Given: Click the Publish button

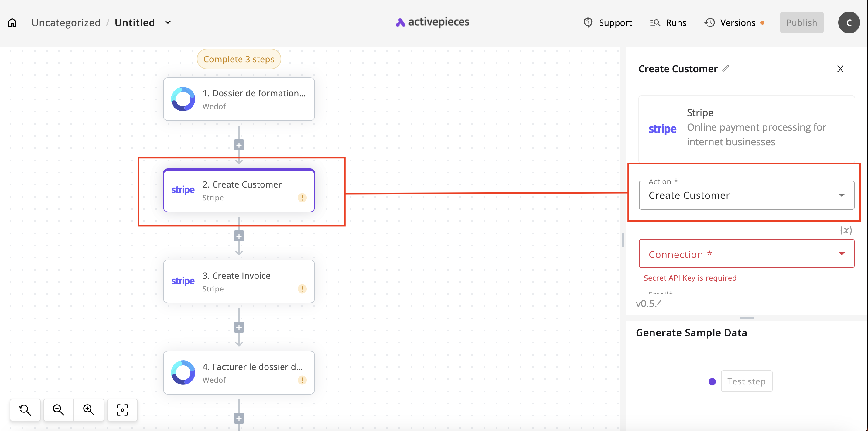Looking at the screenshot, I should click(x=801, y=22).
